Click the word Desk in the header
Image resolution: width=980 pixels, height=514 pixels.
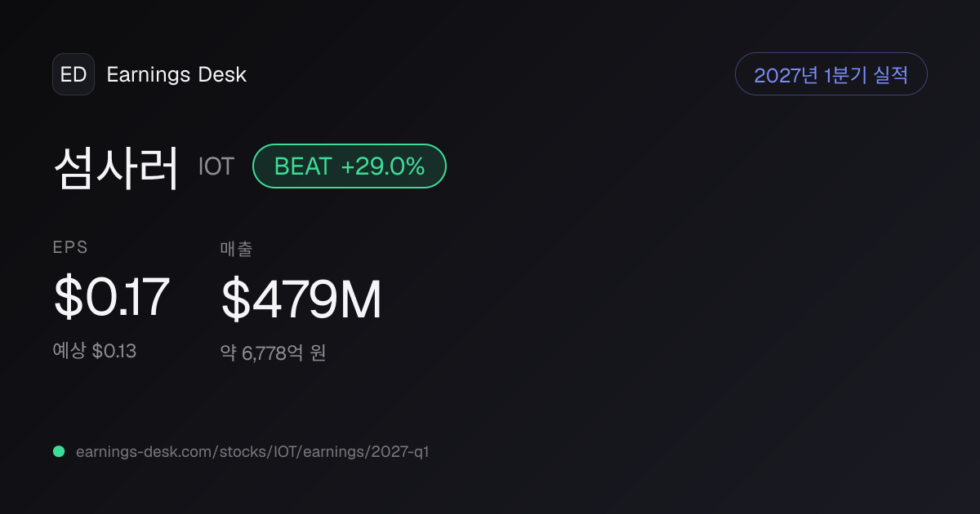[x=222, y=75]
